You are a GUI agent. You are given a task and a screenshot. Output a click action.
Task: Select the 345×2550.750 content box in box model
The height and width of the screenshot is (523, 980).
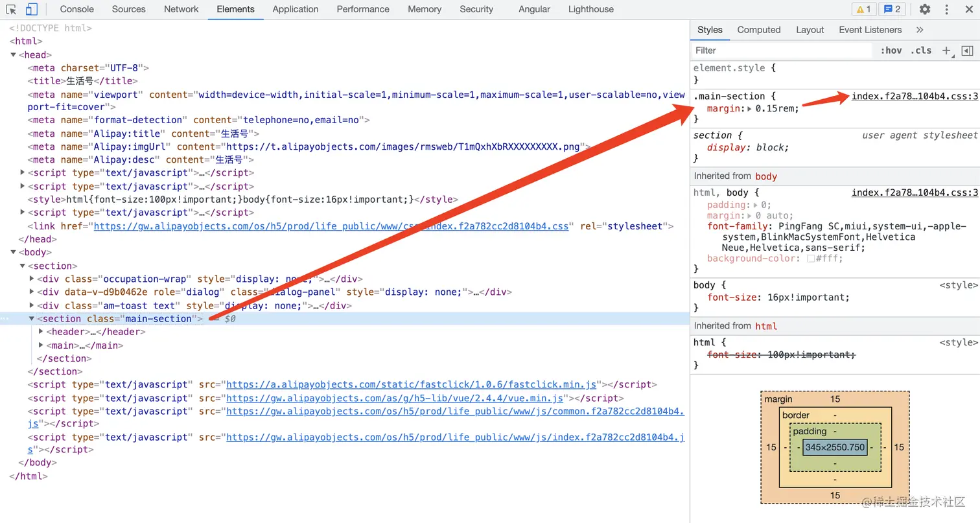coord(835,447)
